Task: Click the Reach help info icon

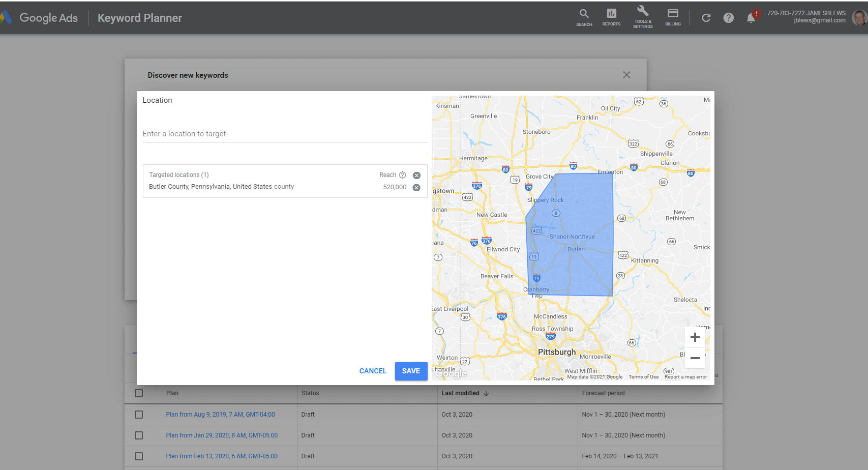Action: [x=402, y=175]
